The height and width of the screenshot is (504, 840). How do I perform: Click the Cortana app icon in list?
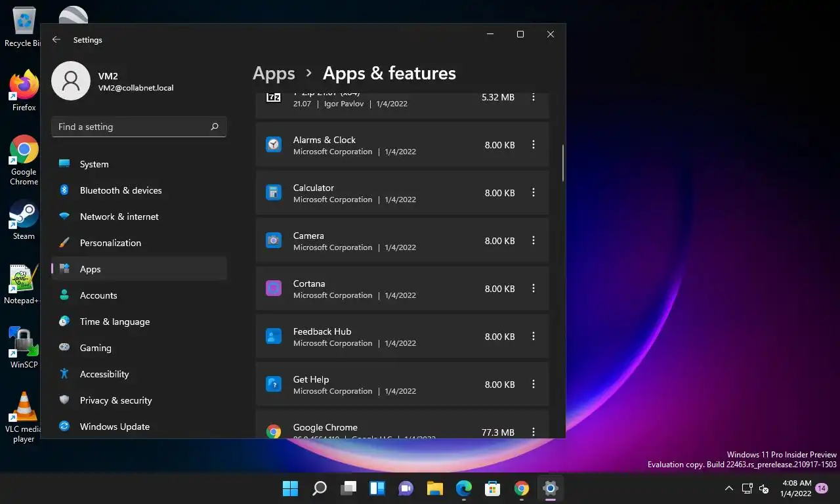(x=274, y=288)
